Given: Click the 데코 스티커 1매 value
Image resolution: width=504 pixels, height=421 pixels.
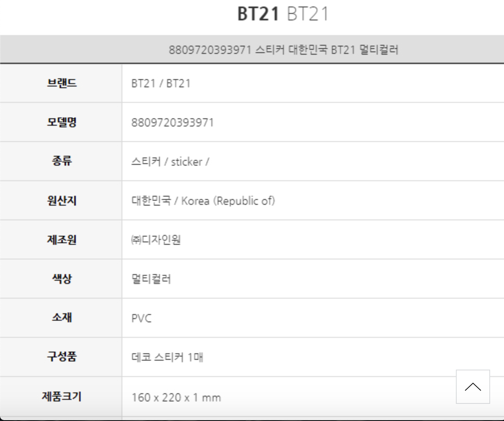Looking at the screenshot, I should (x=167, y=357).
